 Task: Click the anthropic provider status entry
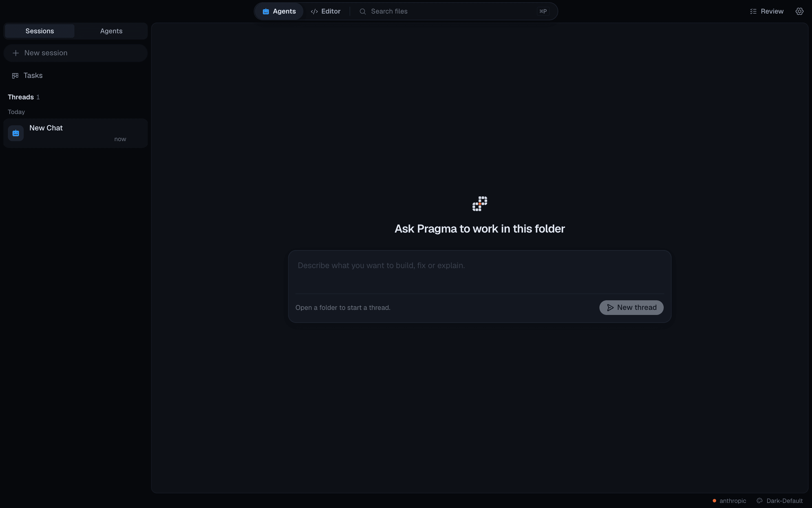[729, 501]
